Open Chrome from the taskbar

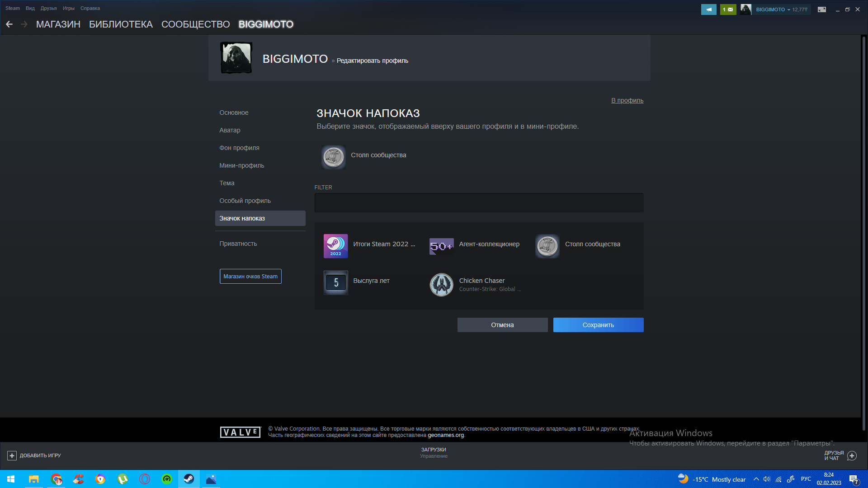[x=56, y=479]
